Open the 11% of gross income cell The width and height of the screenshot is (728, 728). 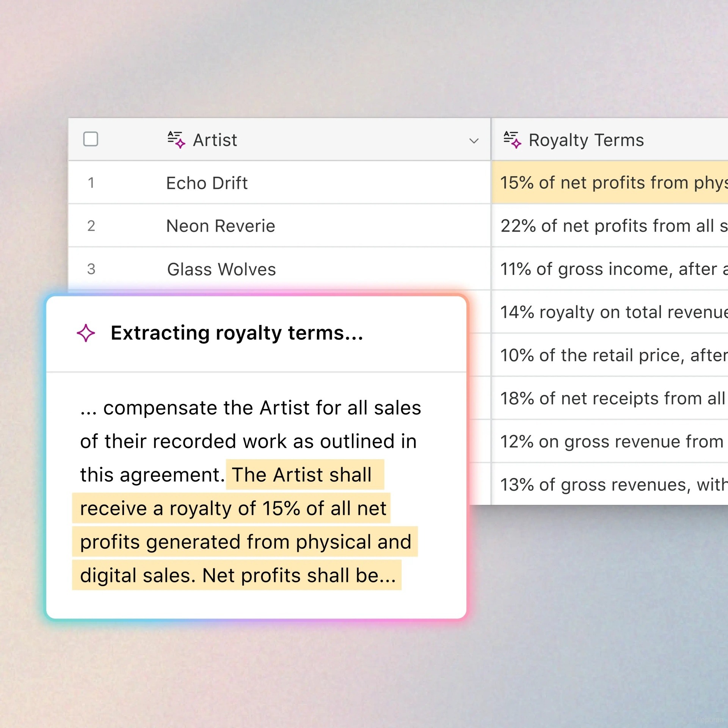pyautogui.click(x=610, y=269)
